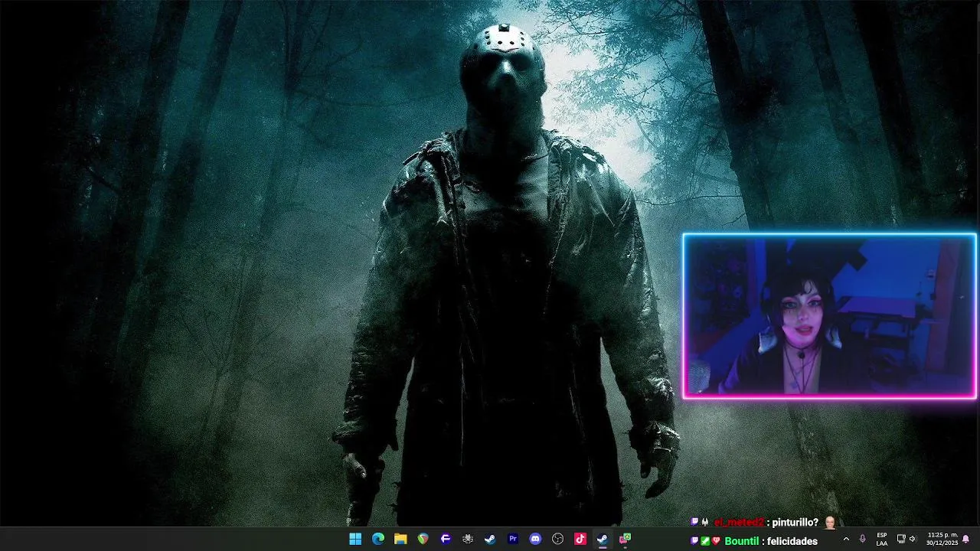The width and height of the screenshot is (980, 551).
Task: Click the chat username Bountil
Action: pyautogui.click(x=742, y=541)
